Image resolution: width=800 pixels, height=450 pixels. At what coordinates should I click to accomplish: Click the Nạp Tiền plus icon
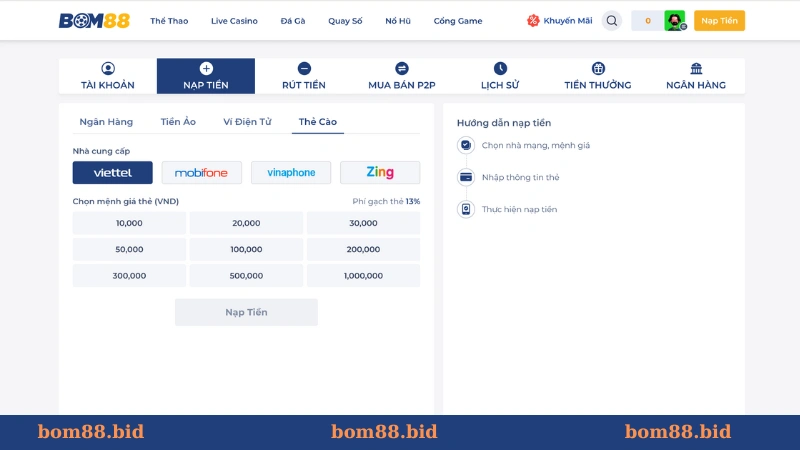206,68
